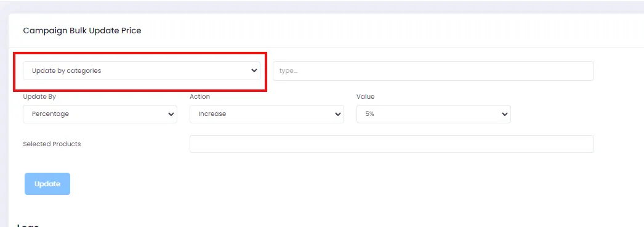Click the 'type...' search input field

[433, 71]
